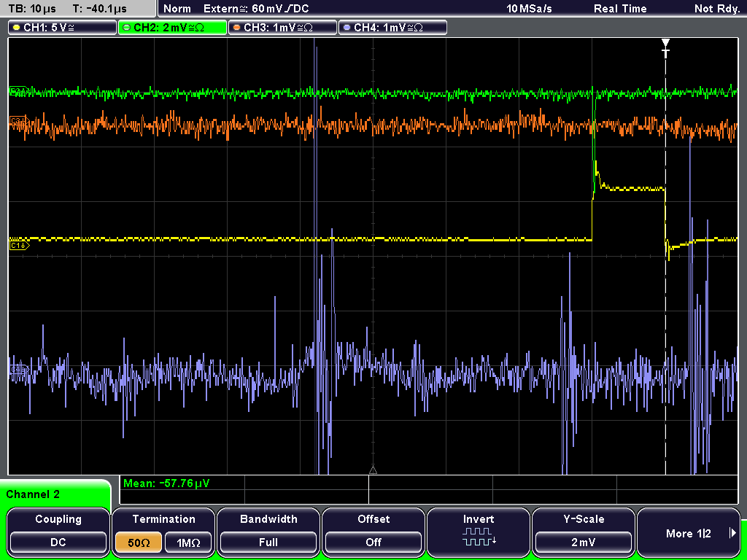Click the 10 MSa/s sample rate readout
The height and width of the screenshot is (560, 747).
(529, 9)
